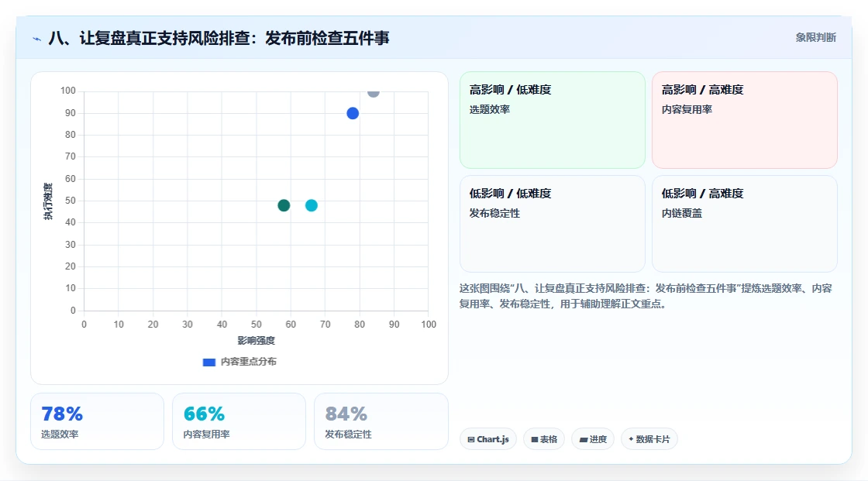Viewport: 868px width, 481px height.
Task: Click the 78% 选题效率 data card
Action: pos(98,421)
